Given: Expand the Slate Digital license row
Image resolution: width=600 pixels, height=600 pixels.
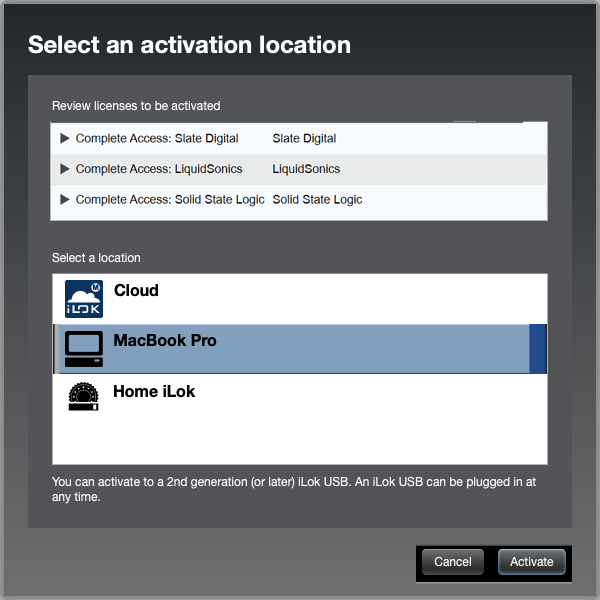Looking at the screenshot, I should [x=65, y=138].
